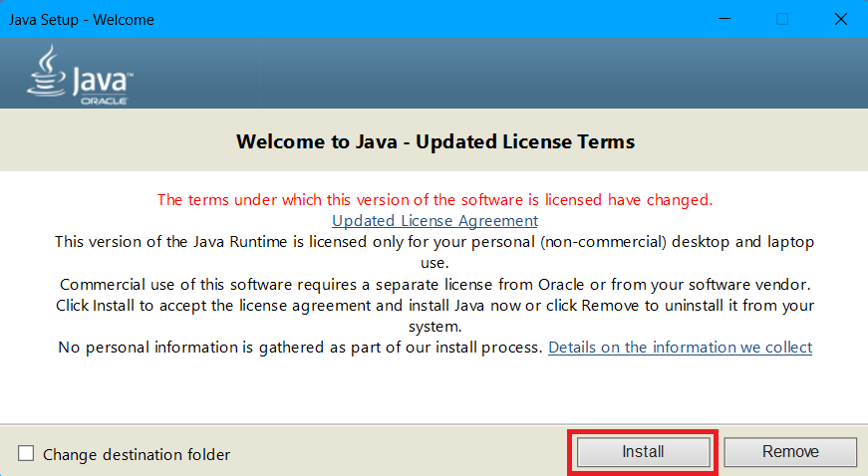Enable the Change destination folder checkbox
This screenshot has height=476, width=868.
click(26, 454)
